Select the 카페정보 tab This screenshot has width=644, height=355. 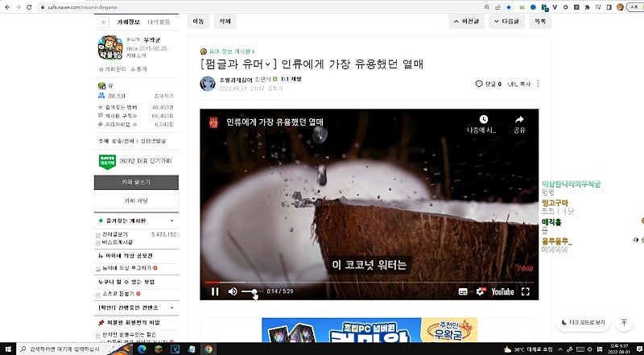point(130,22)
